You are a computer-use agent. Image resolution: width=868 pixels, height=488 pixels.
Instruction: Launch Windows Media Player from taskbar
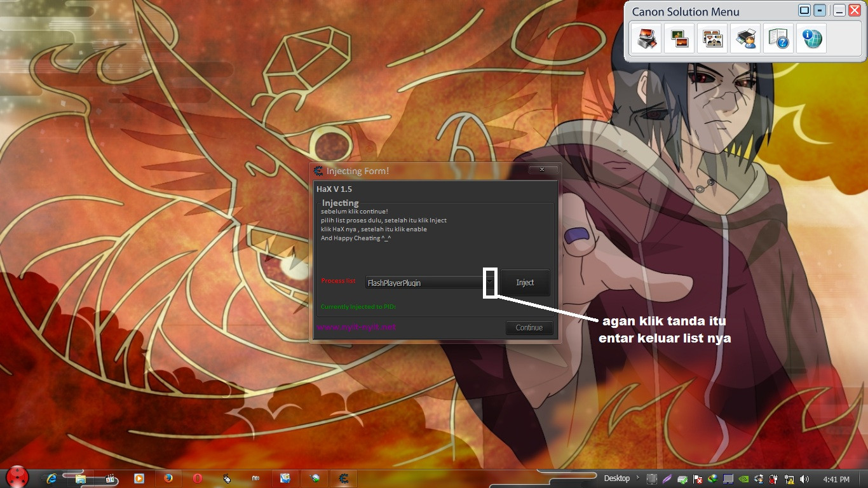coord(139,478)
